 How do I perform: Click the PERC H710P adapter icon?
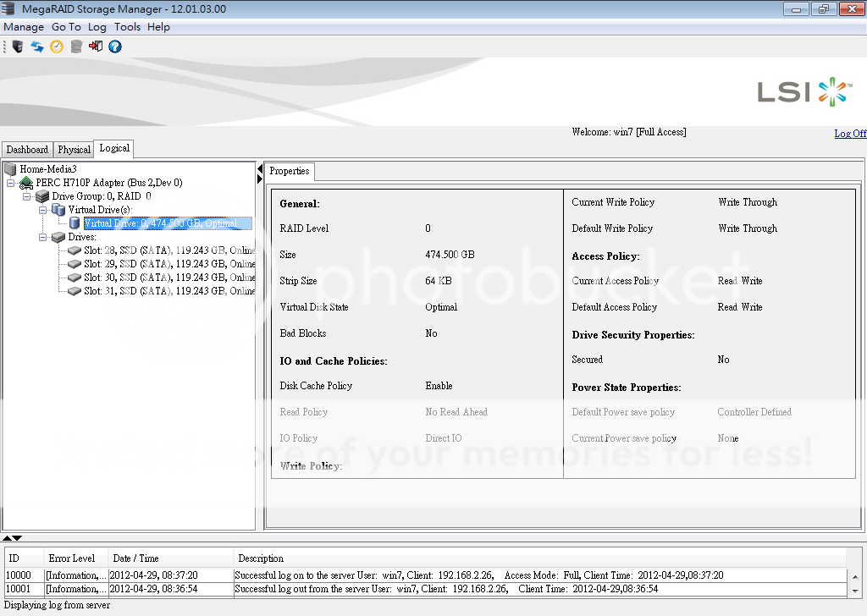(x=26, y=183)
